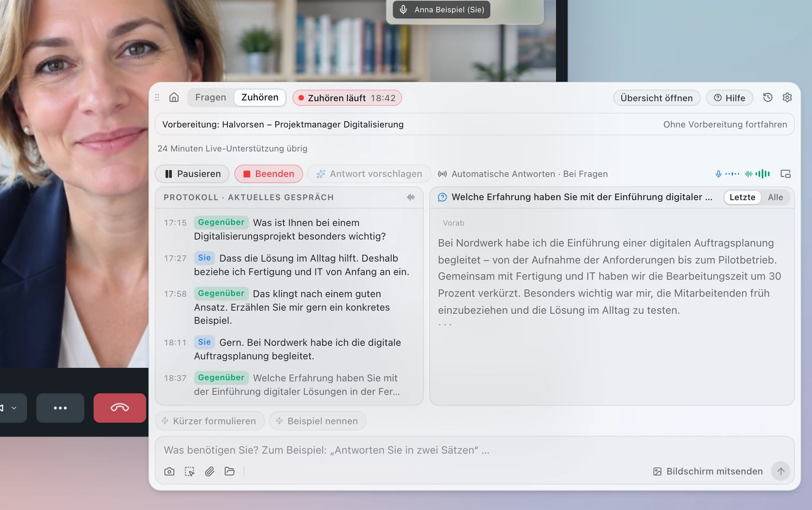
Task: Select transcript entry at 17:15
Action: [289, 229]
